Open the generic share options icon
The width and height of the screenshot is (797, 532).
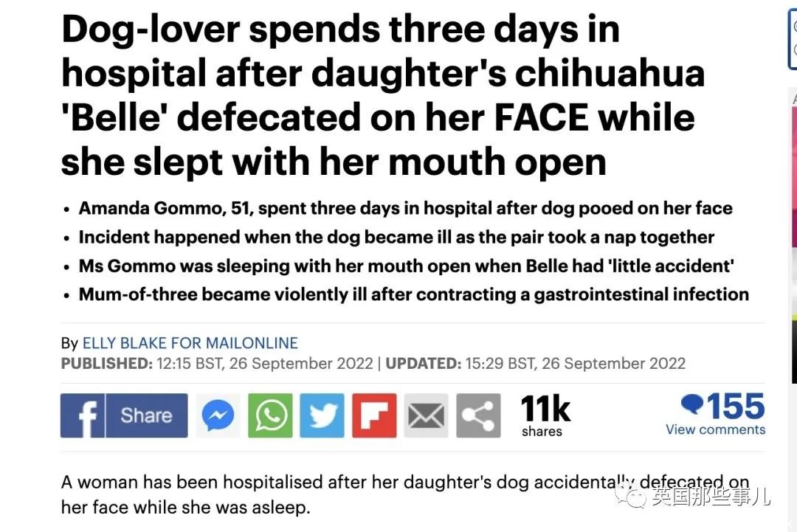(x=478, y=415)
